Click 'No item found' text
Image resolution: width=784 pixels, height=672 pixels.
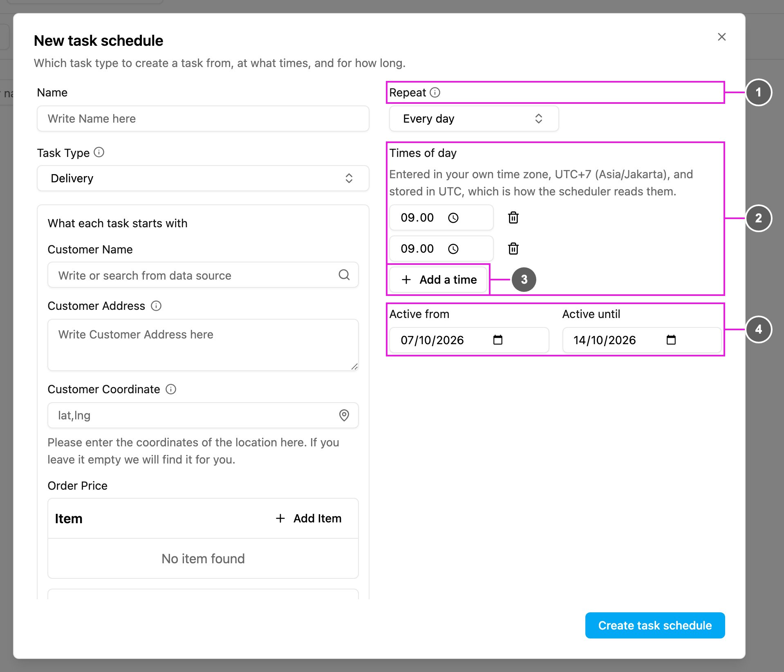point(203,558)
